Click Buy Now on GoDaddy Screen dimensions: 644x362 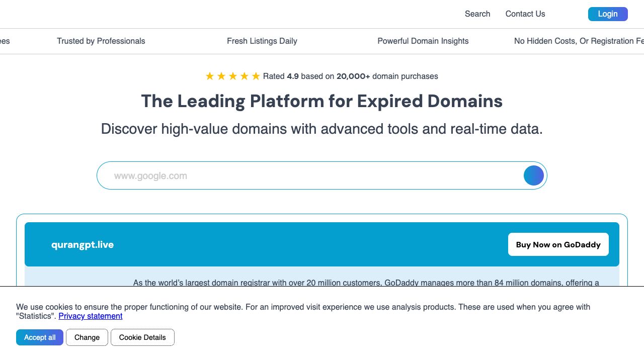pyautogui.click(x=558, y=244)
